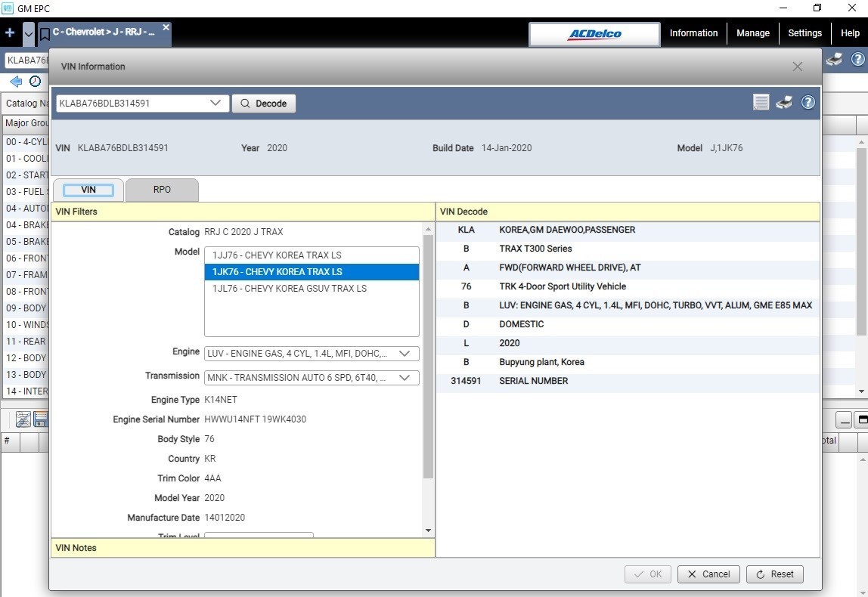Screen dimensions: 868x597
Task: Click the ACDelco logo banner
Action: point(594,34)
